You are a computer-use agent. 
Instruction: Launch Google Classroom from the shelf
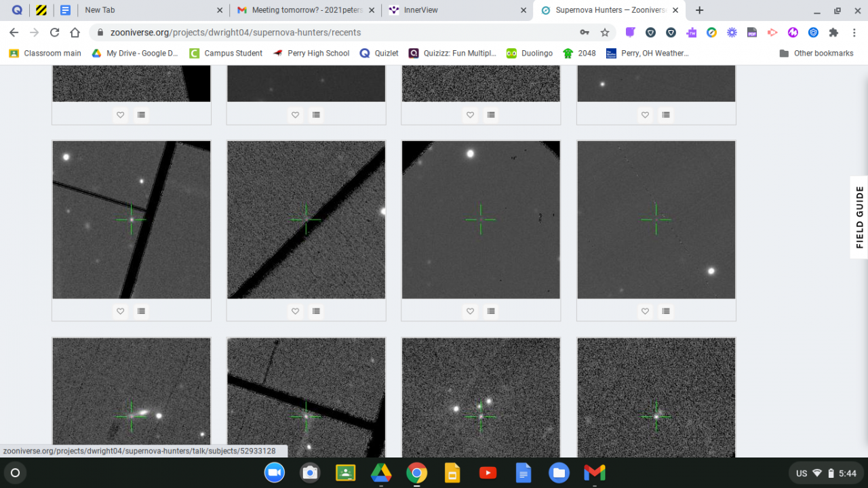coord(346,472)
